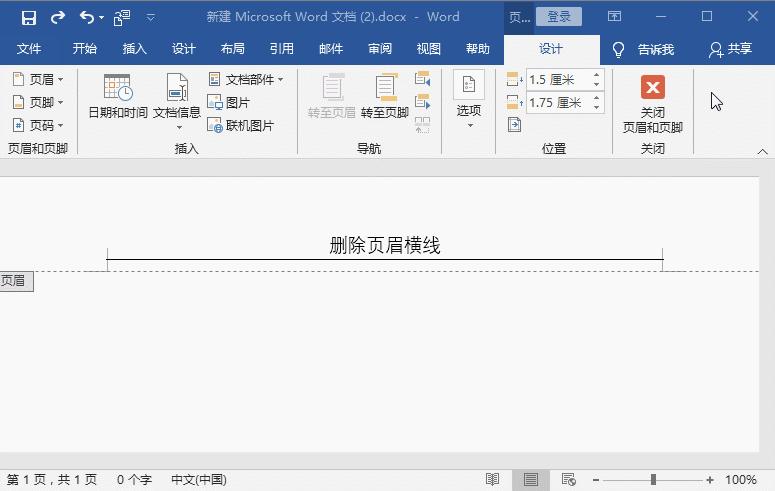The width and height of the screenshot is (775, 491).
Task: Decrease footer distance 1.75 厘米 spinner down
Action: (x=597, y=108)
